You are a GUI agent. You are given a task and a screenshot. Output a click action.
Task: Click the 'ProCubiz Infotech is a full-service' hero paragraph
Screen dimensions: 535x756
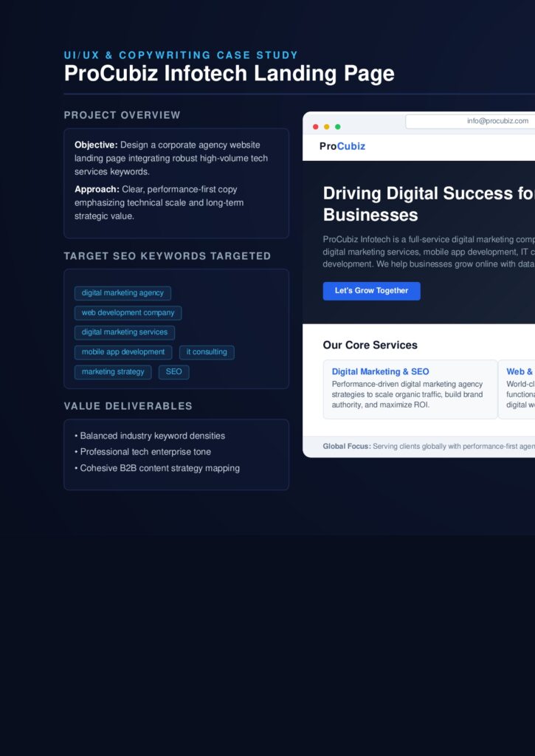[429, 252]
